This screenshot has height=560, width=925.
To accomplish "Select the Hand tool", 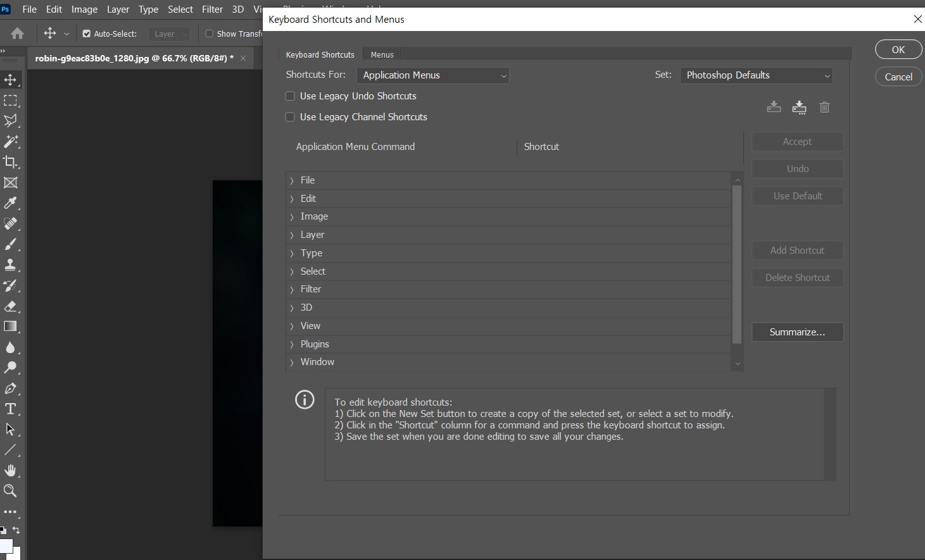I will coord(11,470).
